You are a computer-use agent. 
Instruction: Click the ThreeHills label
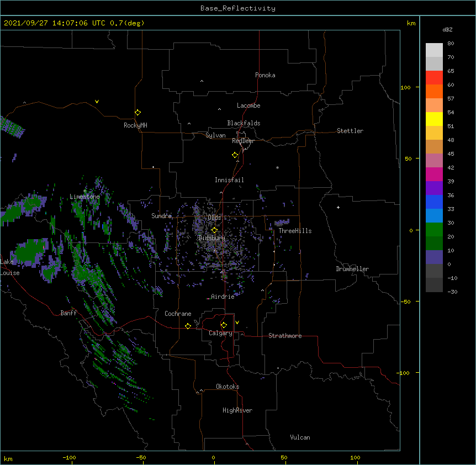click(x=295, y=231)
